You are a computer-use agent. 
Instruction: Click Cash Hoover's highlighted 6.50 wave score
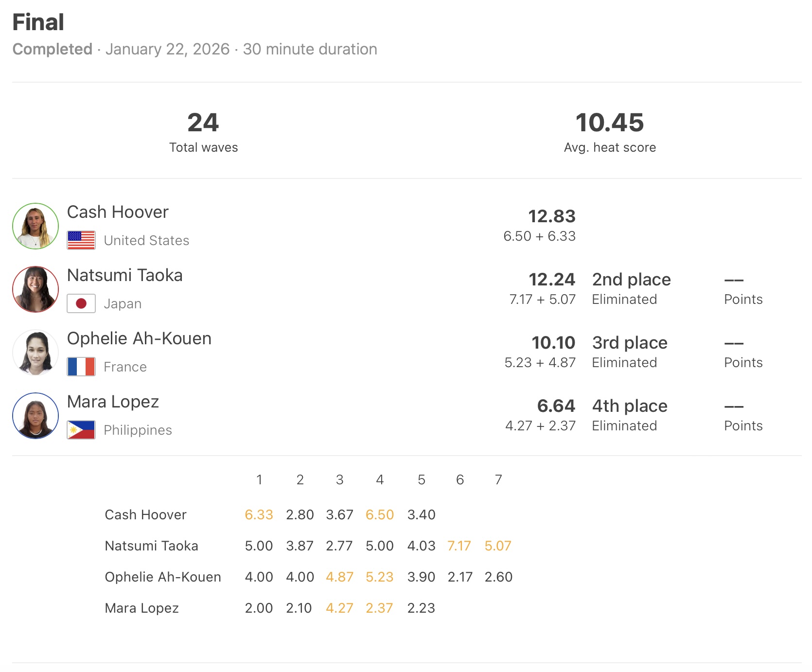click(x=380, y=514)
